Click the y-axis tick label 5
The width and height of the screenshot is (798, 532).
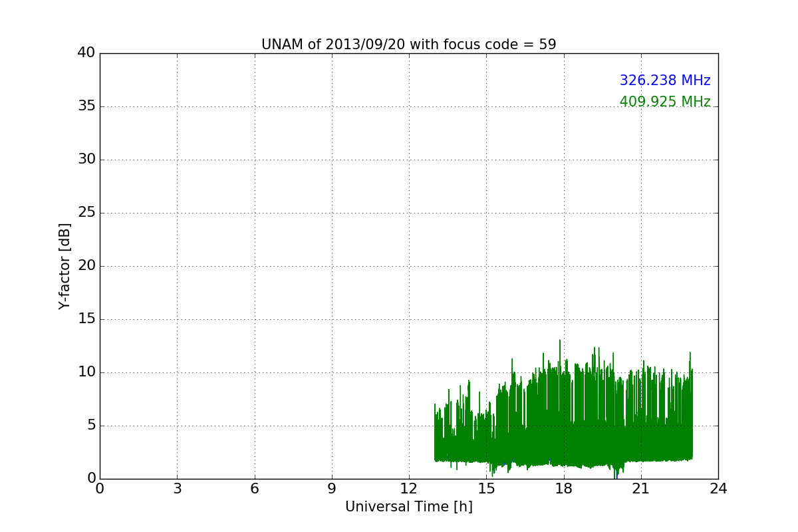pos(90,426)
